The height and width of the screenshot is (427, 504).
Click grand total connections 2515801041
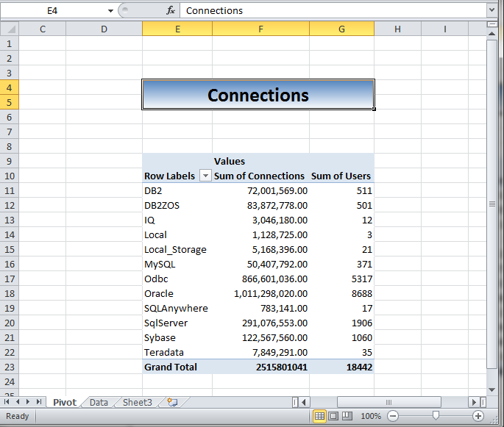pyautogui.click(x=282, y=367)
